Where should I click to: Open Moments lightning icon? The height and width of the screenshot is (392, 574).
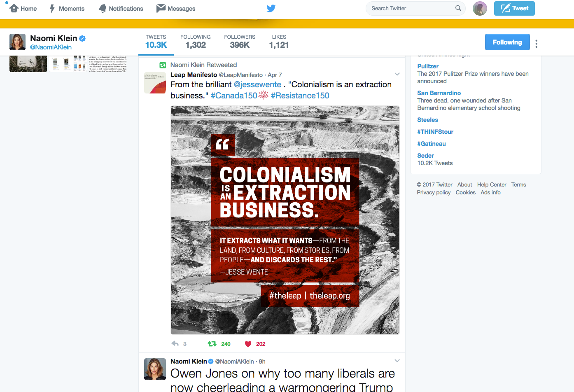(x=52, y=8)
